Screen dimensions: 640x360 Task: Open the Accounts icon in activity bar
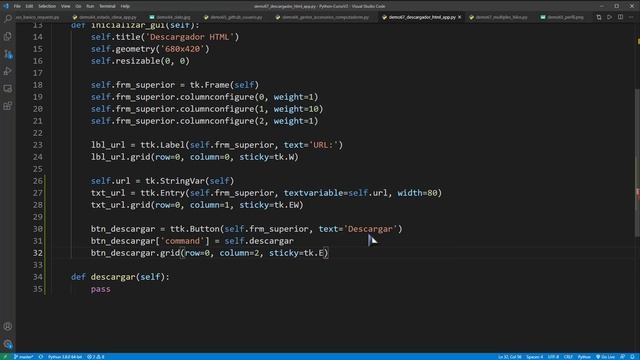tap(8, 326)
